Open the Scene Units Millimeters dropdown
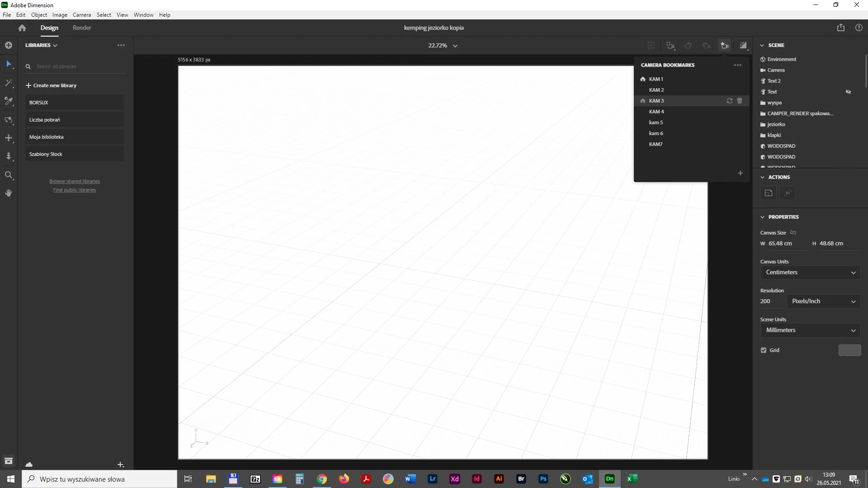Screen dimensions: 868x488 coord(810,330)
